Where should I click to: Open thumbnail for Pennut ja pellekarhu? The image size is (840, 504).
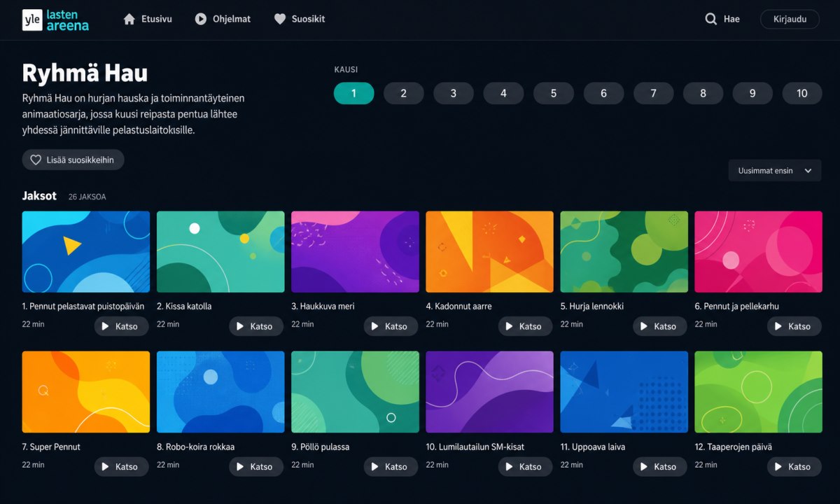759,252
